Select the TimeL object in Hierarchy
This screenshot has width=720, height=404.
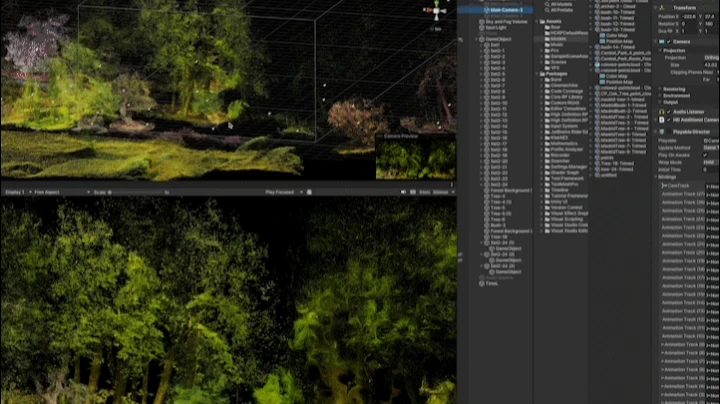point(491,284)
